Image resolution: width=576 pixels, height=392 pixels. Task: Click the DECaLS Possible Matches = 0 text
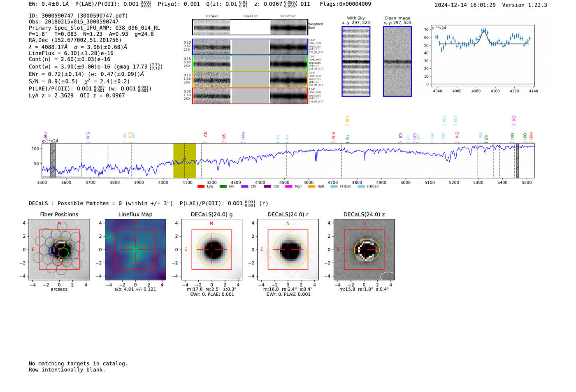(x=101, y=203)
